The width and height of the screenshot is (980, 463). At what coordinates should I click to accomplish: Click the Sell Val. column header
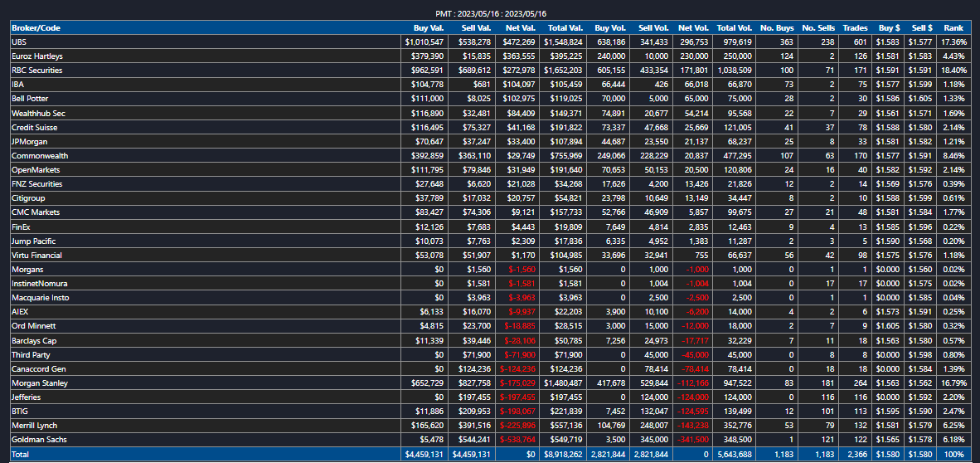[x=476, y=27]
